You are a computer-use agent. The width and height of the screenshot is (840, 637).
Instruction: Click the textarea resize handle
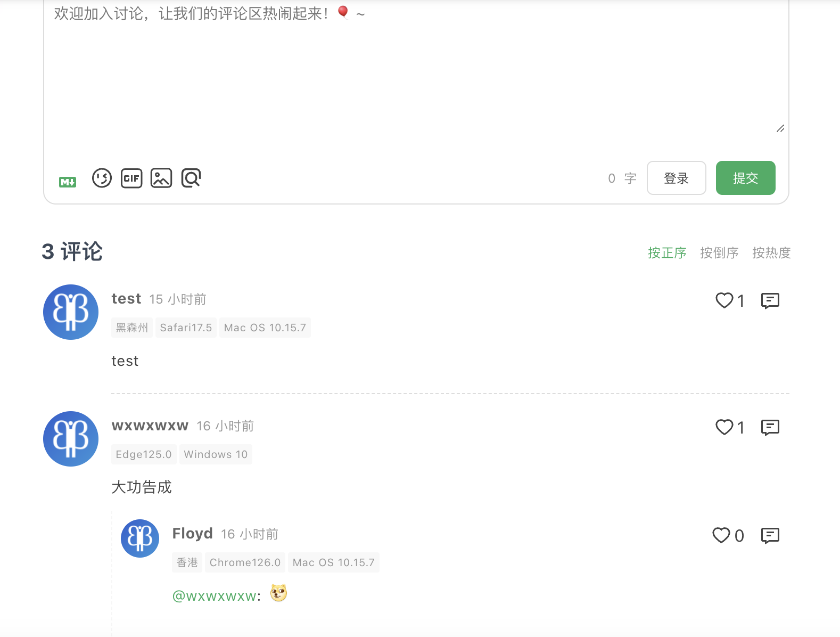pos(780,128)
